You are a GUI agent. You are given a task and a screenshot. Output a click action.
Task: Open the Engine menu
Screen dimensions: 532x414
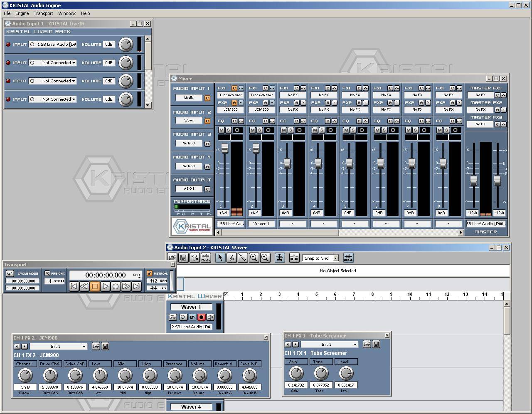22,13
